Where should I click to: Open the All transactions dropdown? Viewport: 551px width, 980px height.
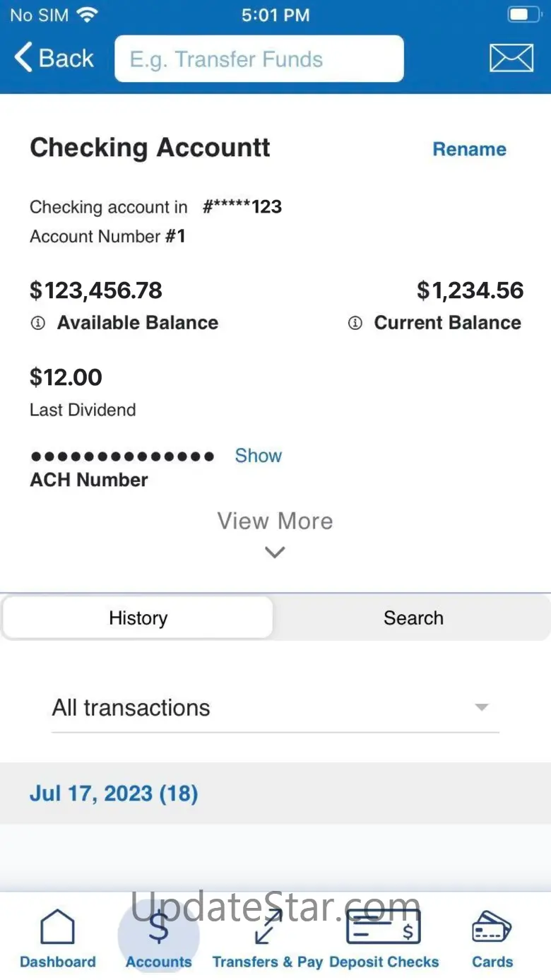(275, 708)
